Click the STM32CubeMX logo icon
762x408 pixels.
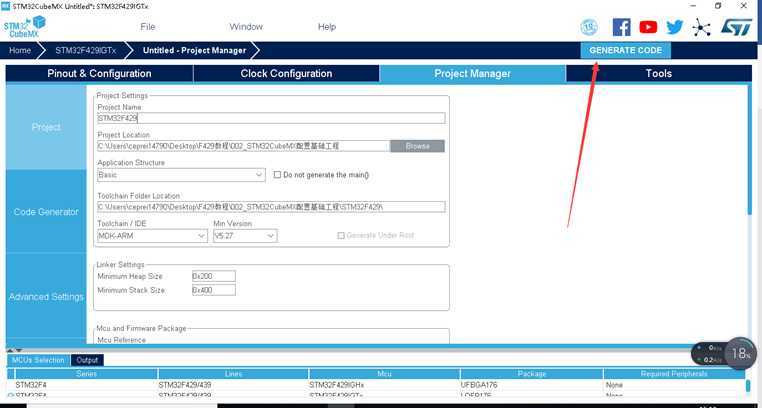point(24,27)
